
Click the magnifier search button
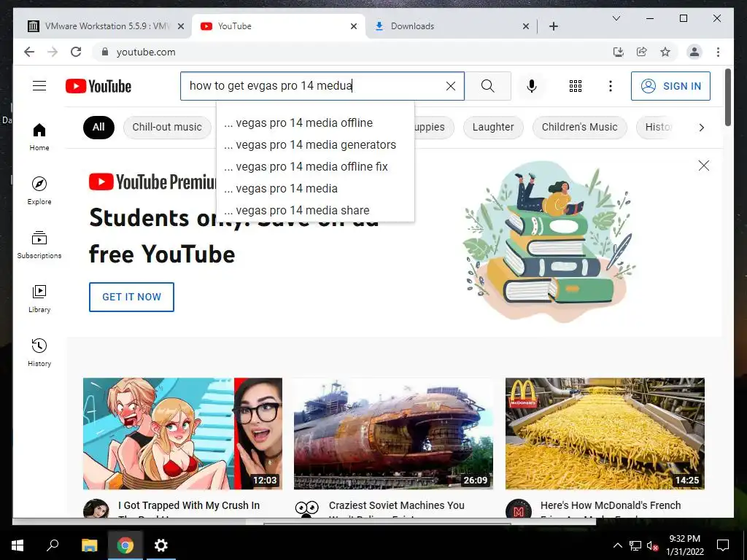tap(487, 86)
